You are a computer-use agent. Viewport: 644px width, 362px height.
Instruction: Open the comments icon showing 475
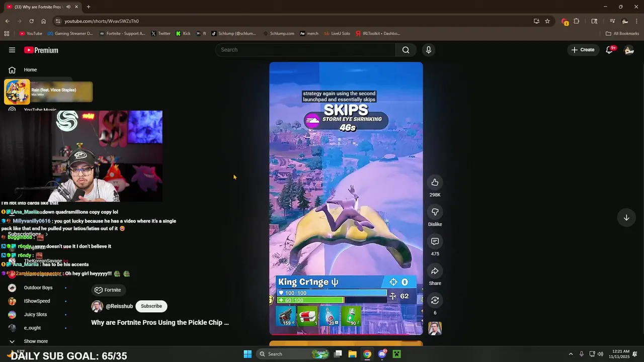coord(435,241)
